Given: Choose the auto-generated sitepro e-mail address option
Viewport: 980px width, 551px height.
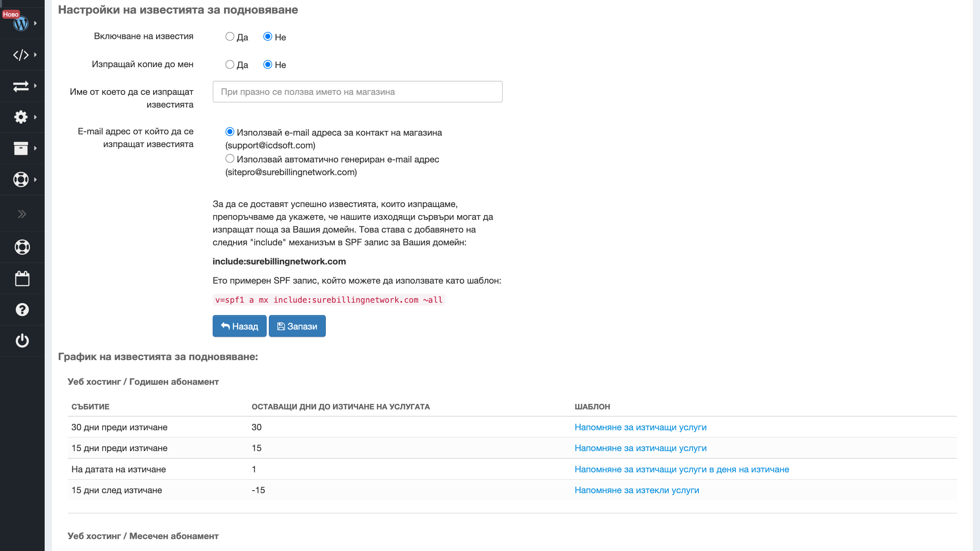Looking at the screenshot, I should coord(230,159).
